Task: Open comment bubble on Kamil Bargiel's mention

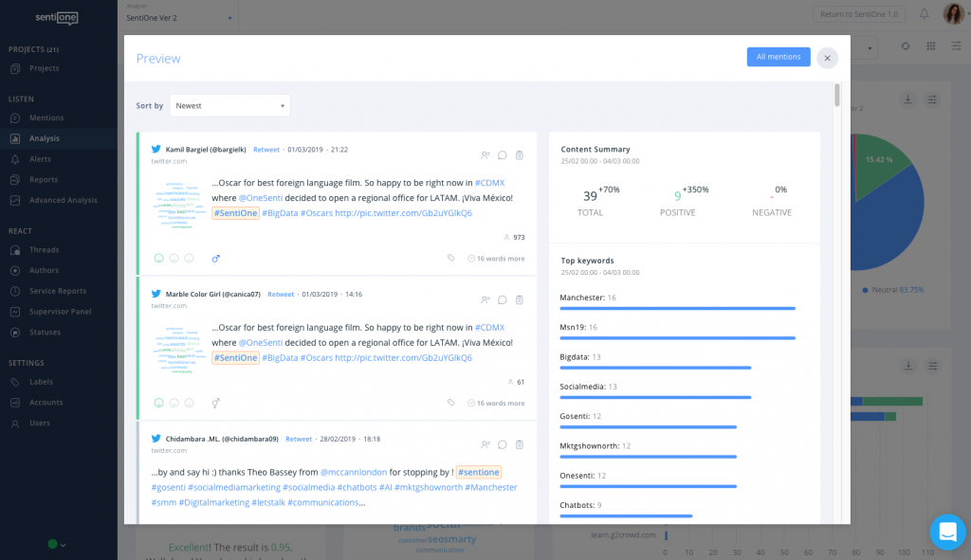Action: (503, 155)
